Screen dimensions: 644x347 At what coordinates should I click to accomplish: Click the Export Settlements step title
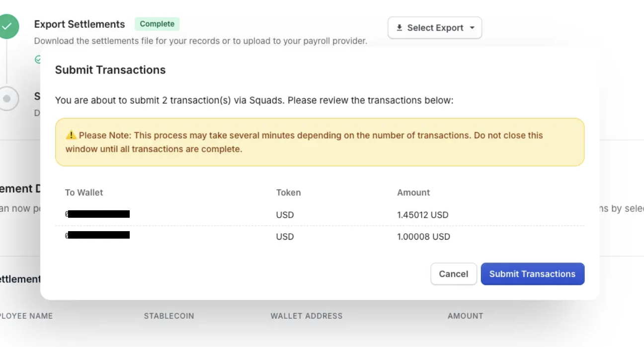click(80, 24)
